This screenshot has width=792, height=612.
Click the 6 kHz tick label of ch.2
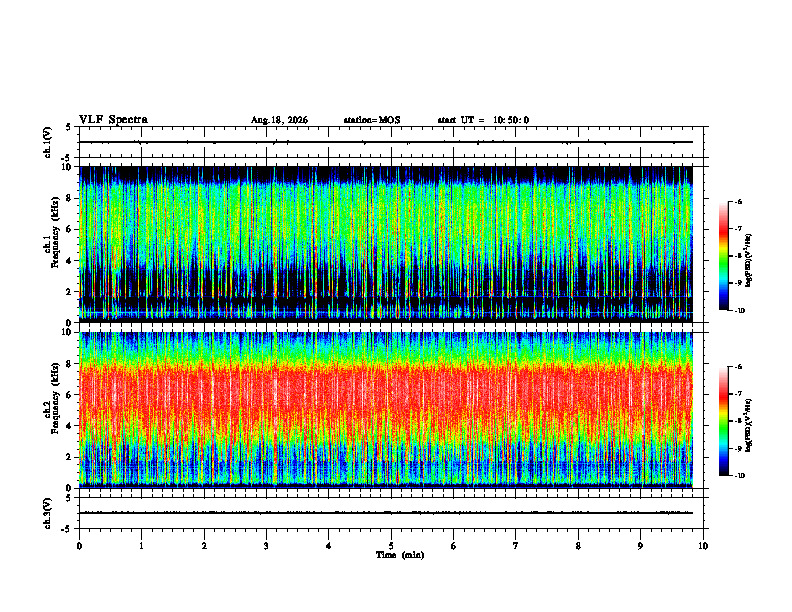[70, 395]
